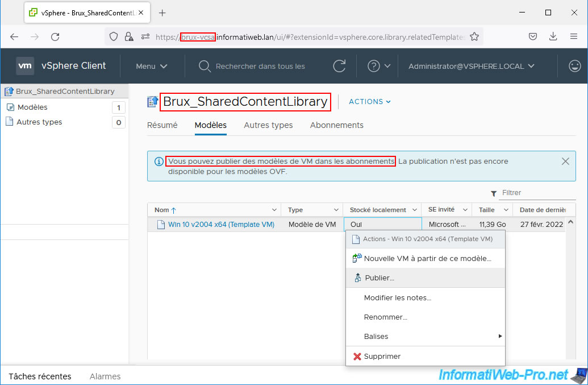
Task: Click the padlock site security icon
Action: (129, 37)
